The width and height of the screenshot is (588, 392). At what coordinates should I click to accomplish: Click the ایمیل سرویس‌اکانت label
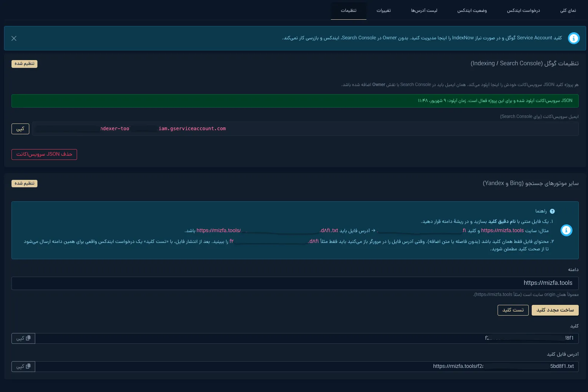[x=539, y=116]
